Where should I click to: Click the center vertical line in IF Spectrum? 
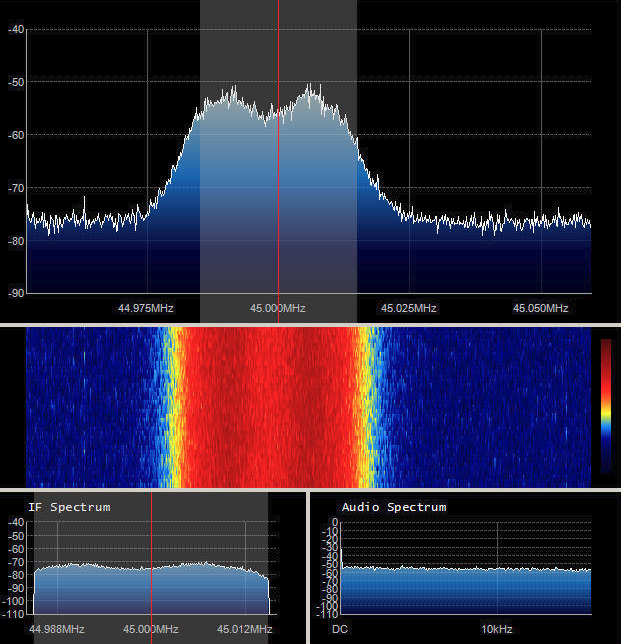coord(151,560)
